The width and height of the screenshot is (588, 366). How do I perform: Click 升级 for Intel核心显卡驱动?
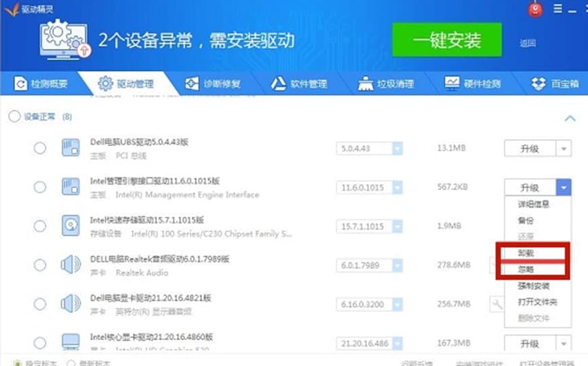[530, 343]
